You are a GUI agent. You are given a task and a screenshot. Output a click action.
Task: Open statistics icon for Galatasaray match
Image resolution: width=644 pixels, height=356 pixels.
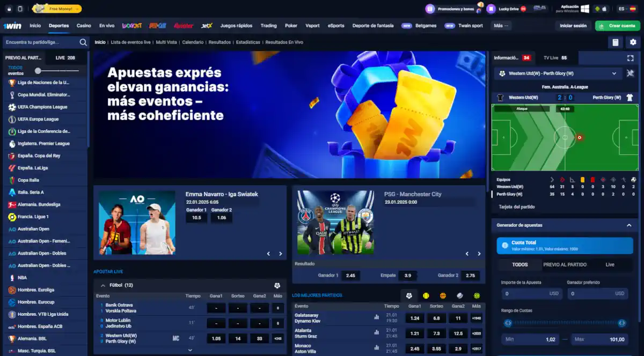tap(377, 317)
